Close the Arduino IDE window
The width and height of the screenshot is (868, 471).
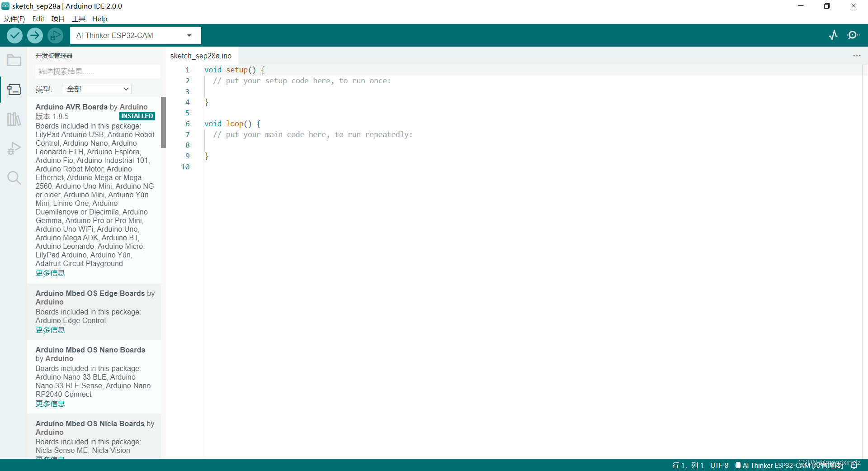pos(854,6)
